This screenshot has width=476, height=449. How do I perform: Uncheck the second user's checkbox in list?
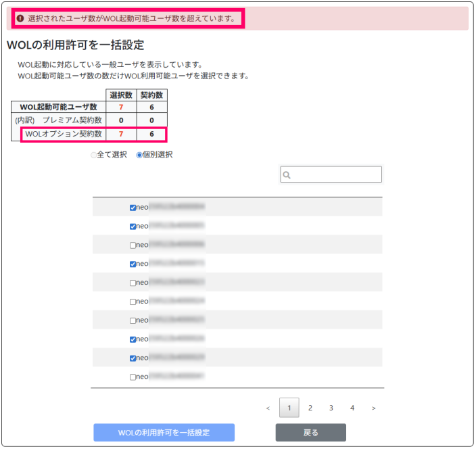click(x=133, y=226)
